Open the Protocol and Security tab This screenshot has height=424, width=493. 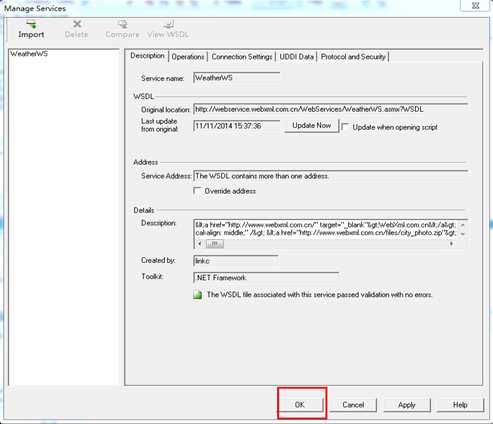coord(353,57)
